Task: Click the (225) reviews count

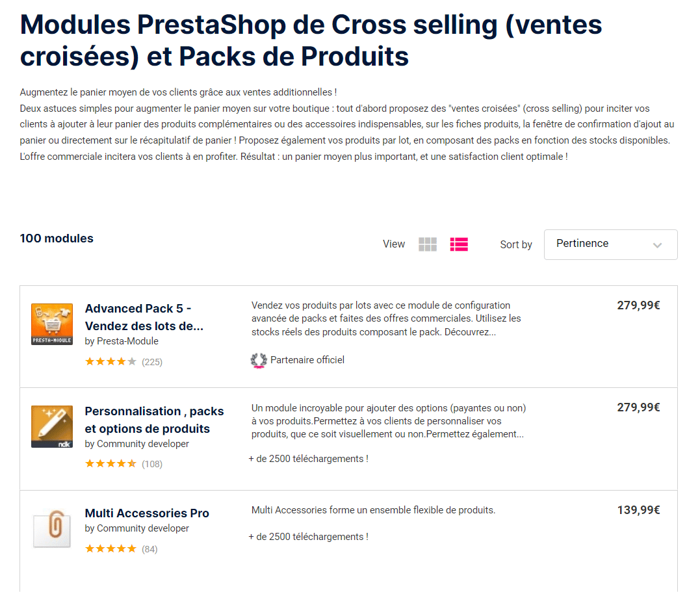Action: (152, 362)
